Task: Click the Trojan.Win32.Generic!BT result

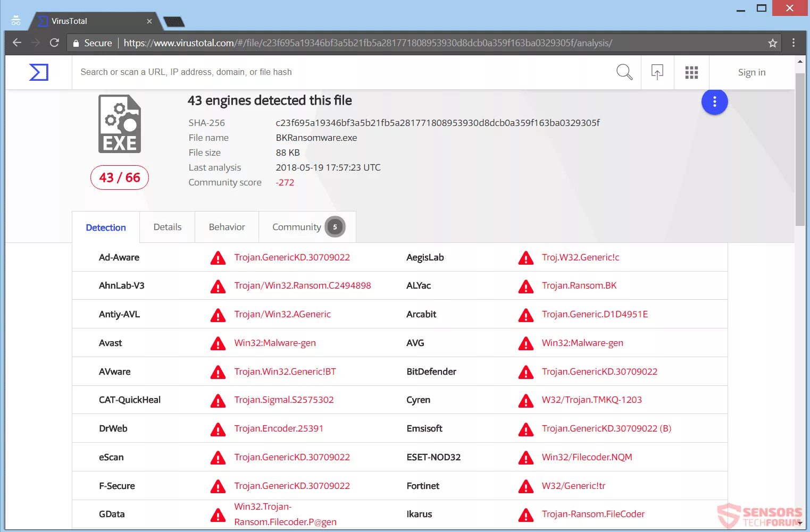Action: [285, 371]
